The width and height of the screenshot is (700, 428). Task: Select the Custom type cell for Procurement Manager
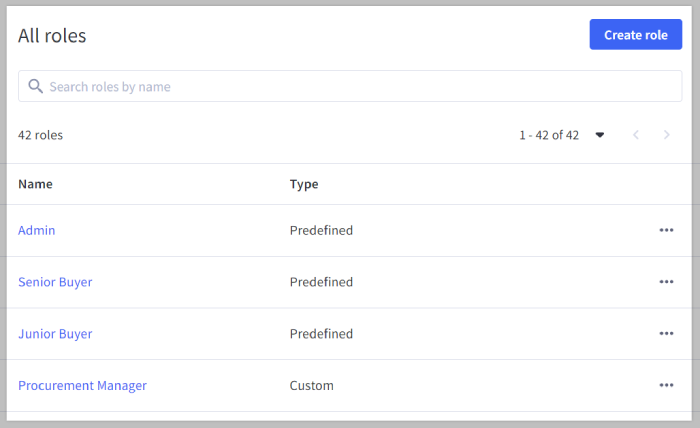click(311, 385)
